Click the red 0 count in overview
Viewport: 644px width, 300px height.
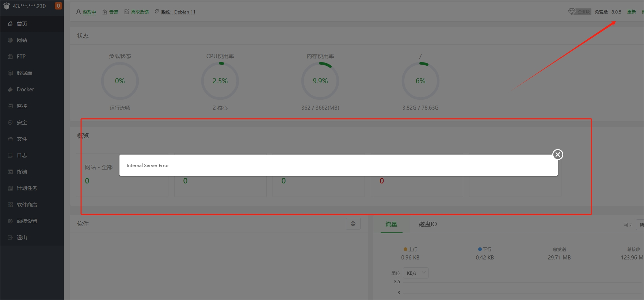(x=382, y=181)
